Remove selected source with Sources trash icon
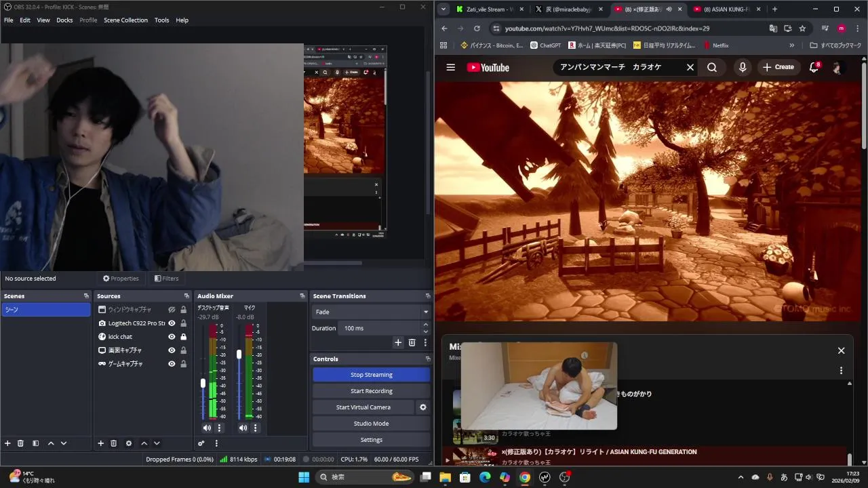868x488 pixels. pyautogui.click(x=113, y=443)
